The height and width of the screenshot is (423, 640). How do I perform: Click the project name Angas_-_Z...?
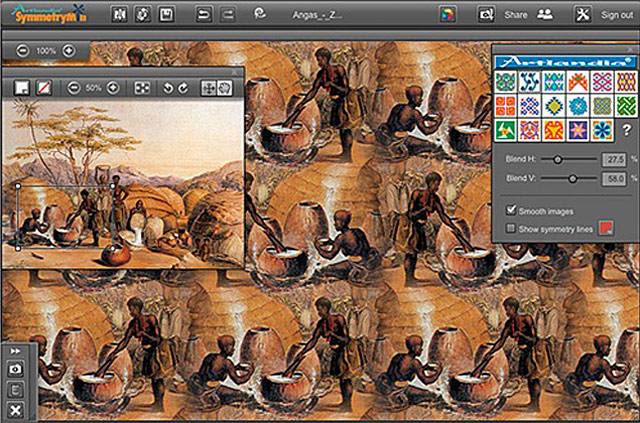click(317, 16)
